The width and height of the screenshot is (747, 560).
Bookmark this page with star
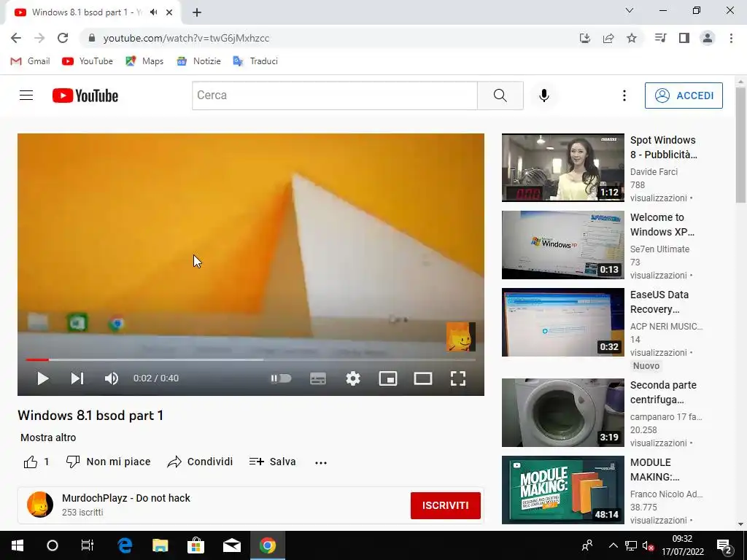pyautogui.click(x=632, y=38)
